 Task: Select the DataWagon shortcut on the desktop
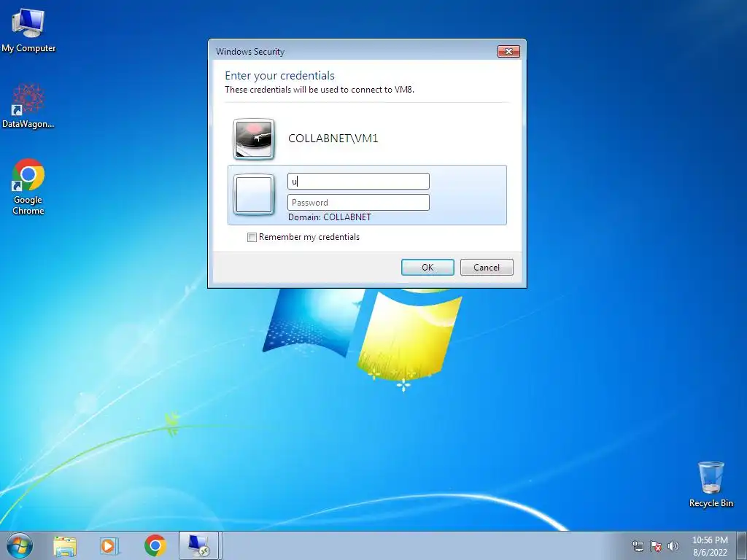[28, 106]
